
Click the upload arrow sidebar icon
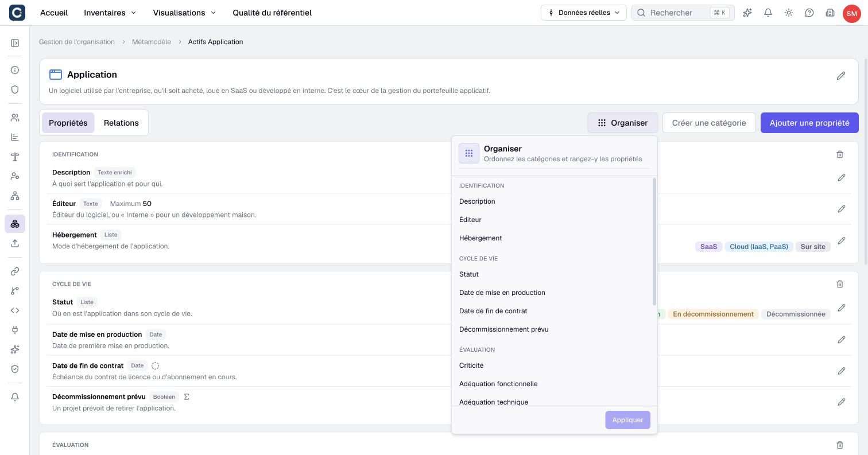[x=15, y=243]
